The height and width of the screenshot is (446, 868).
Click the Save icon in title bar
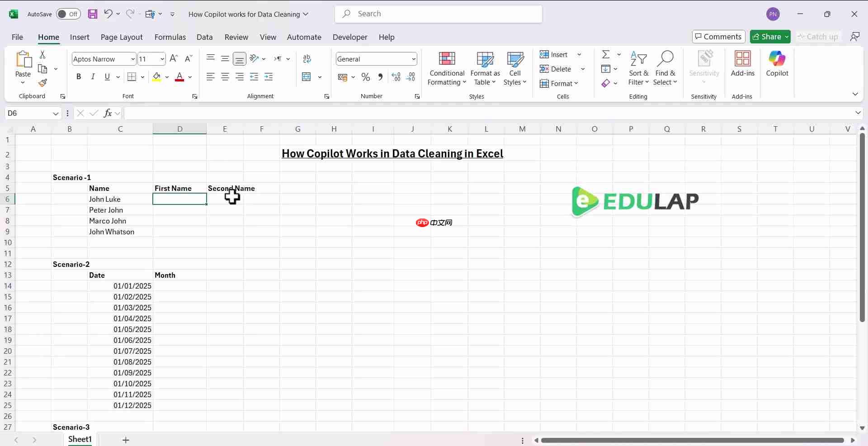pyautogui.click(x=93, y=14)
